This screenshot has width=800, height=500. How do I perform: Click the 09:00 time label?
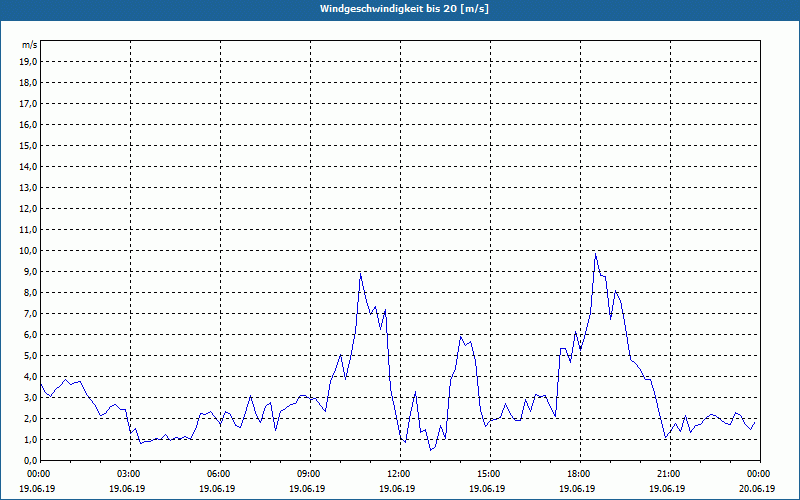click(x=310, y=474)
